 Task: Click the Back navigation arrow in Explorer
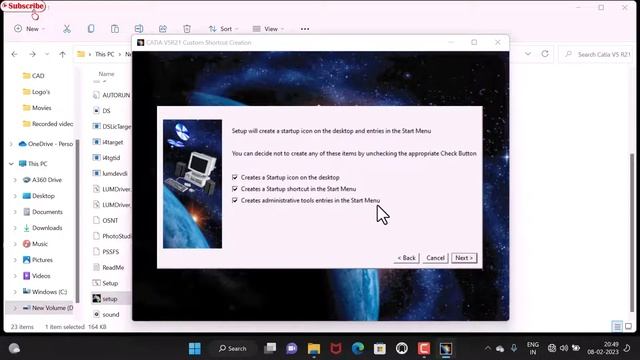click(x=15, y=54)
